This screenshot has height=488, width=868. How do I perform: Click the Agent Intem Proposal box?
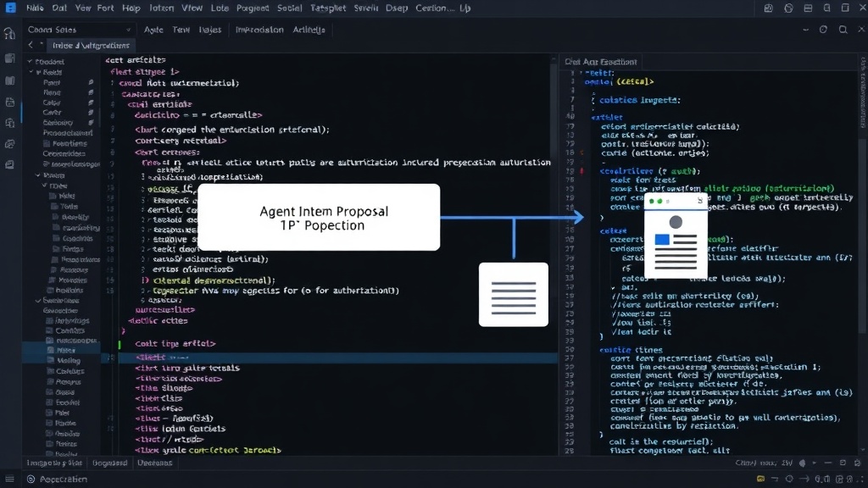319,218
